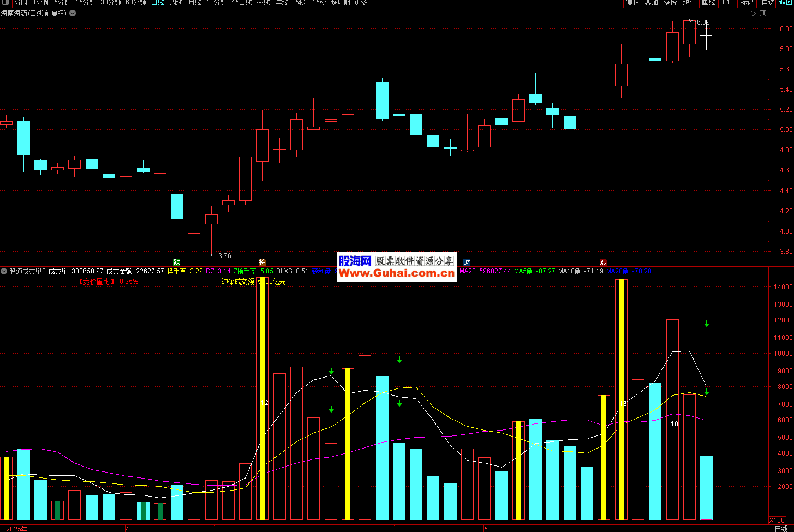The image size is (794, 532).
Task: Select the 5分钟 period tab
Action: click(x=62, y=3)
